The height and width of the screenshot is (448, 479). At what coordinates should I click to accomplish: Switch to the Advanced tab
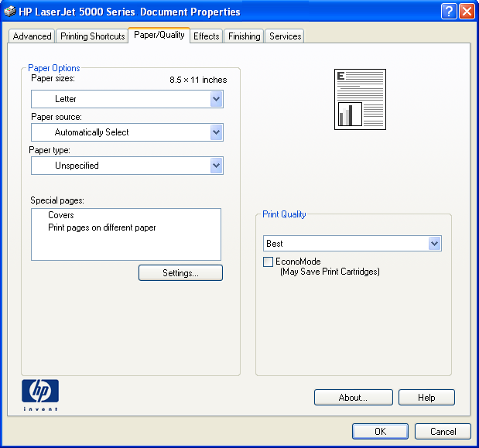[x=32, y=36]
